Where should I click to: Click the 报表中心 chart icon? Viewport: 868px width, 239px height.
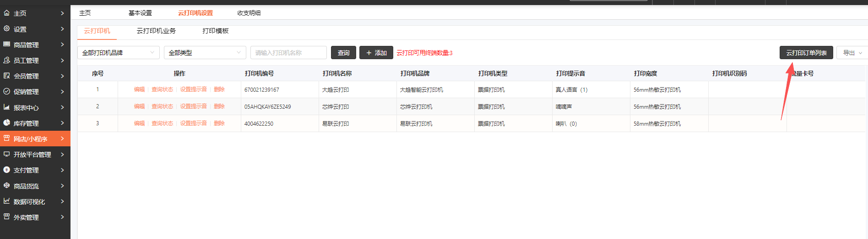[6, 107]
